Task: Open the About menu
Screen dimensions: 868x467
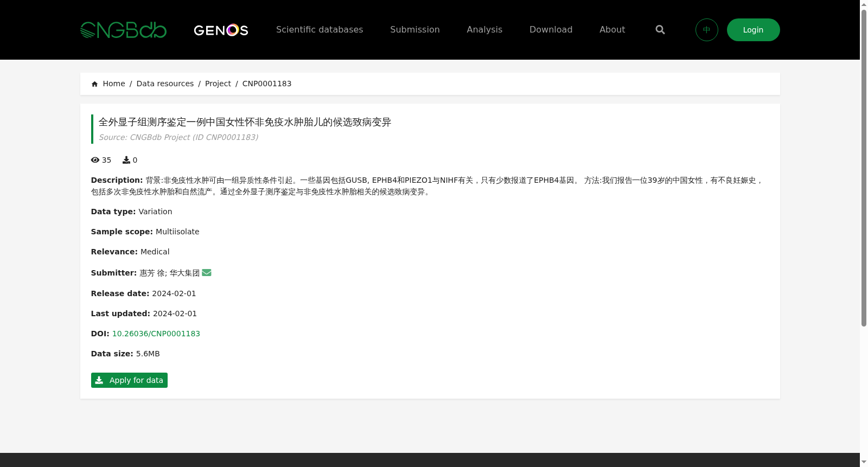Action: pyautogui.click(x=612, y=30)
